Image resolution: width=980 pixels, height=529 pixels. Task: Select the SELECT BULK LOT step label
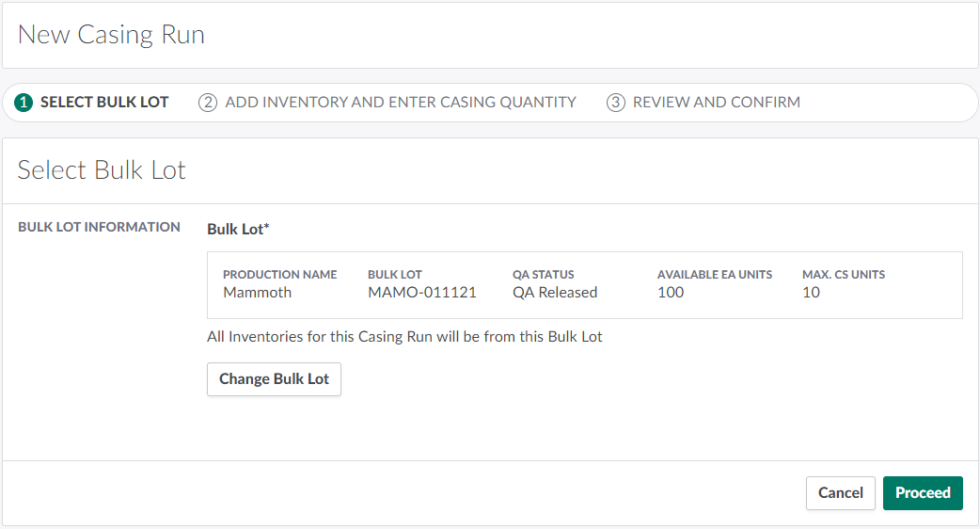[x=104, y=103]
